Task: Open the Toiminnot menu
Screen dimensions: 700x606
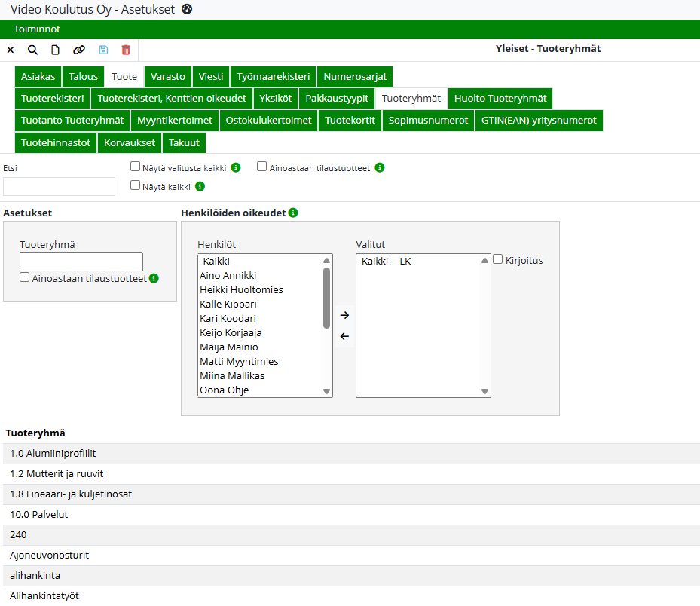Action: (x=37, y=29)
